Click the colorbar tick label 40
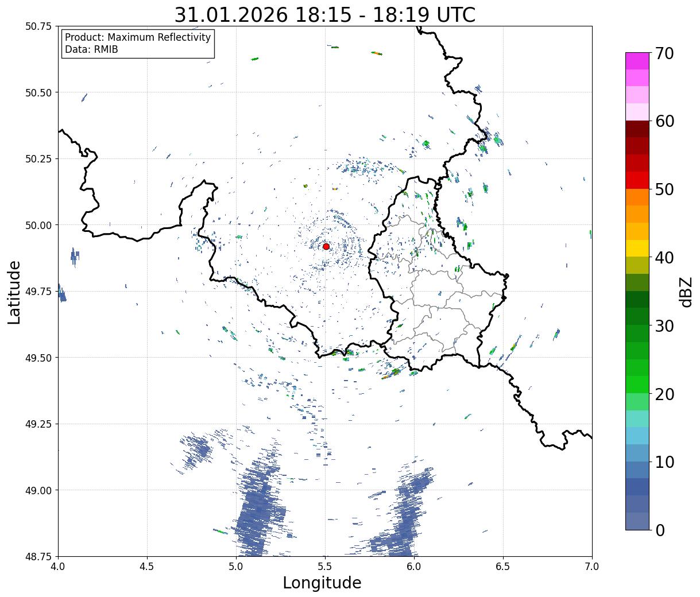This screenshot has height=597, width=700. (x=664, y=258)
